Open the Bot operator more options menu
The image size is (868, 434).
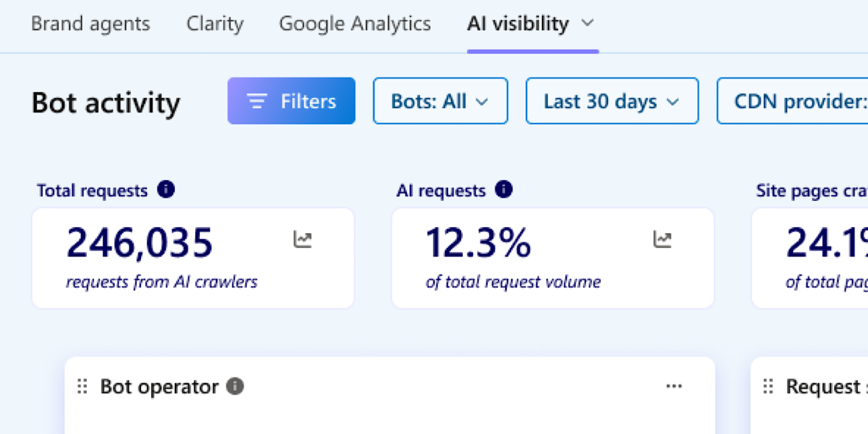pos(674,386)
